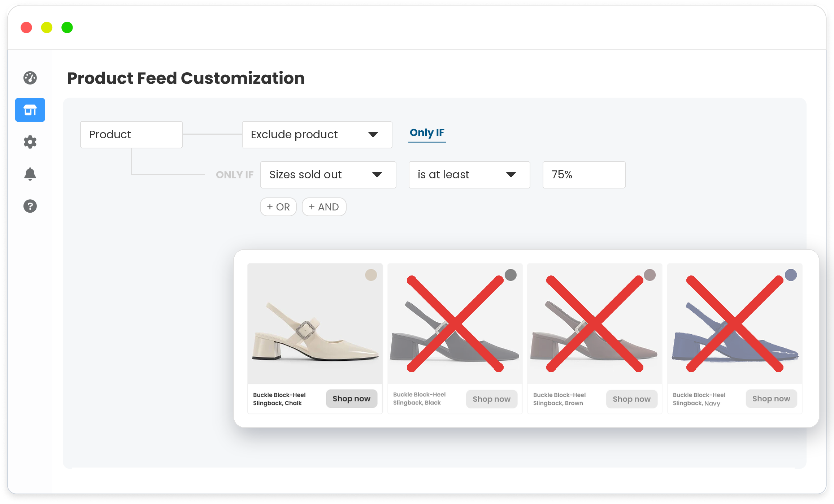Minimize window with yellow traffic light button
The height and width of the screenshot is (504, 834).
click(47, 27)
